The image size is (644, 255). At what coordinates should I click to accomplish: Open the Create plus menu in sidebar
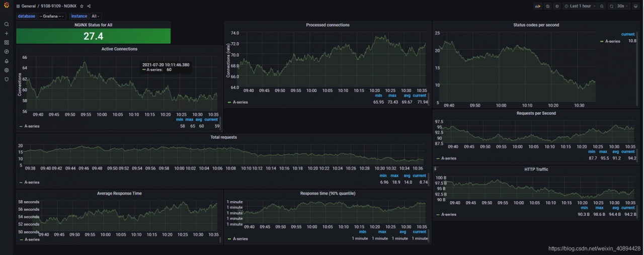[7, 33]
